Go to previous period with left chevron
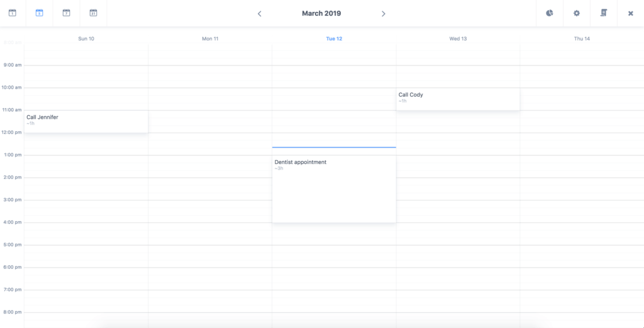The height and width of the screenshot is (328, 644). pyautogui.click(x=260, y=14)
